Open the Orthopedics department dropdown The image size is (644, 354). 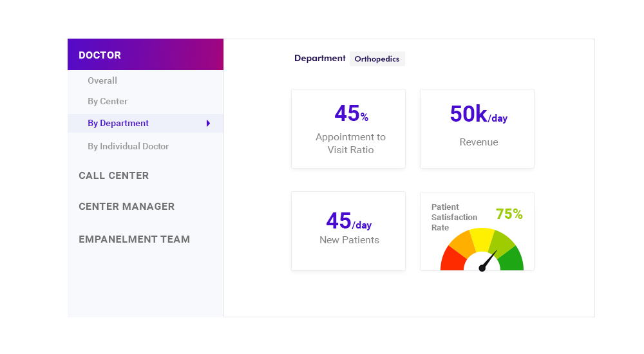[x=377, y=59]
